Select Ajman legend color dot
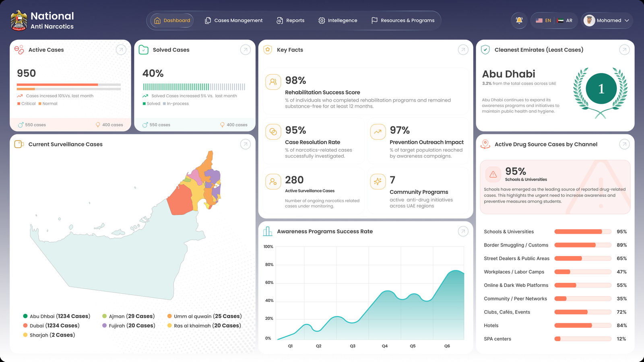Image resolution: width=644 pixels, height=362 pixels. click(x=105, y=316)
